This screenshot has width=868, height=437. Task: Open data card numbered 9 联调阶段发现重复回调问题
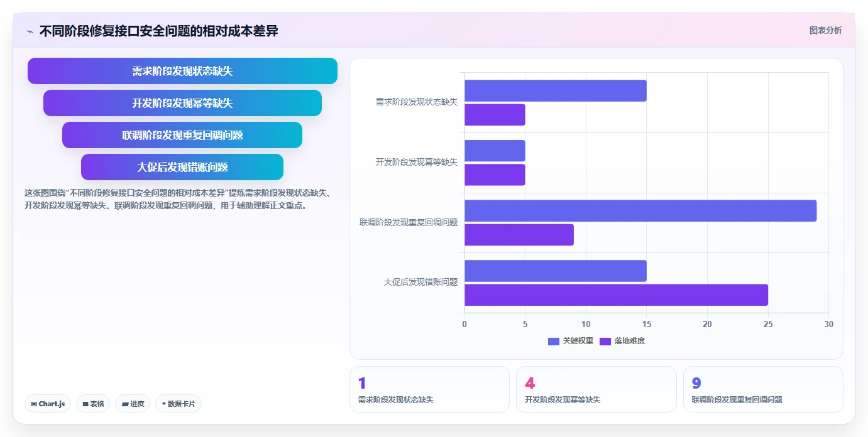763,389
